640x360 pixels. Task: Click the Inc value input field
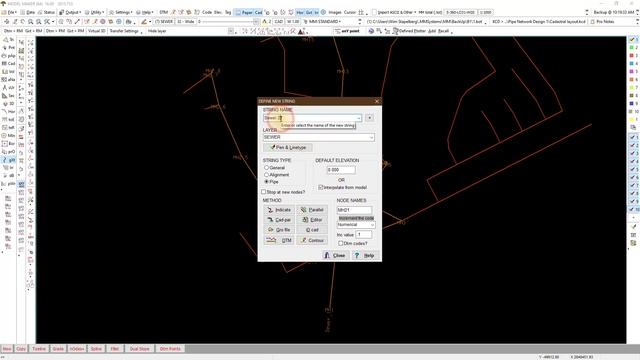coord(363,235)
